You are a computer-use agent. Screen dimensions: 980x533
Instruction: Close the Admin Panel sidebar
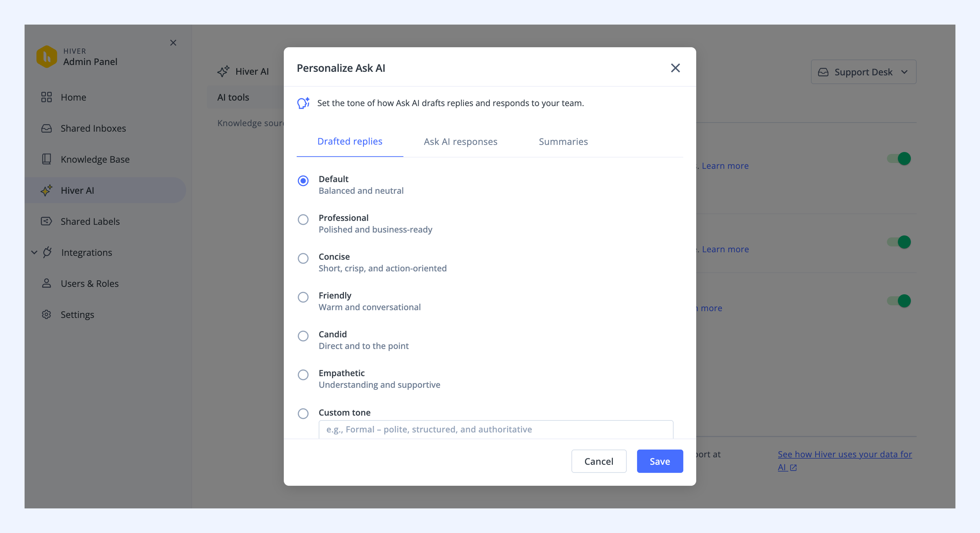[173, 43]
